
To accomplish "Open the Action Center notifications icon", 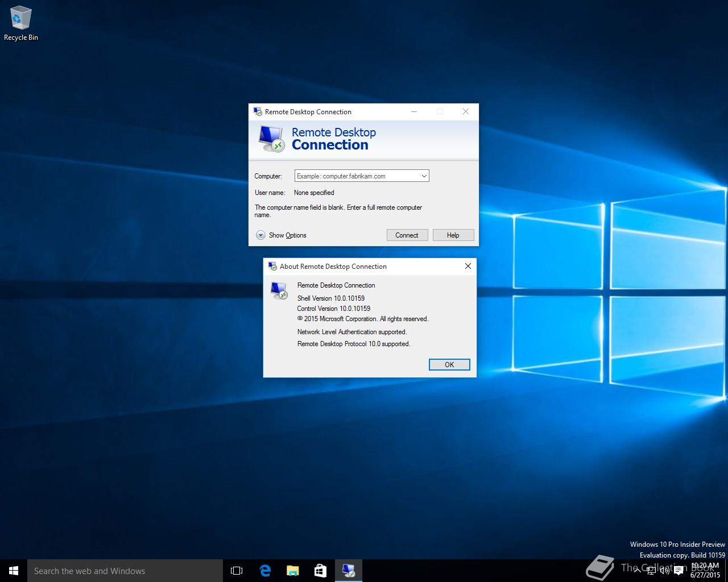I will [x=679, y=571].
